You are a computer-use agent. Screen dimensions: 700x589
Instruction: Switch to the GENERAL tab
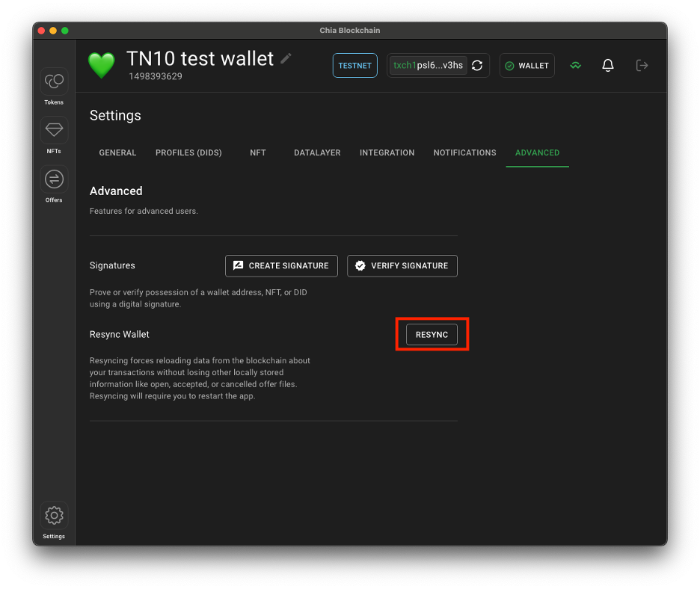(117, 152)
